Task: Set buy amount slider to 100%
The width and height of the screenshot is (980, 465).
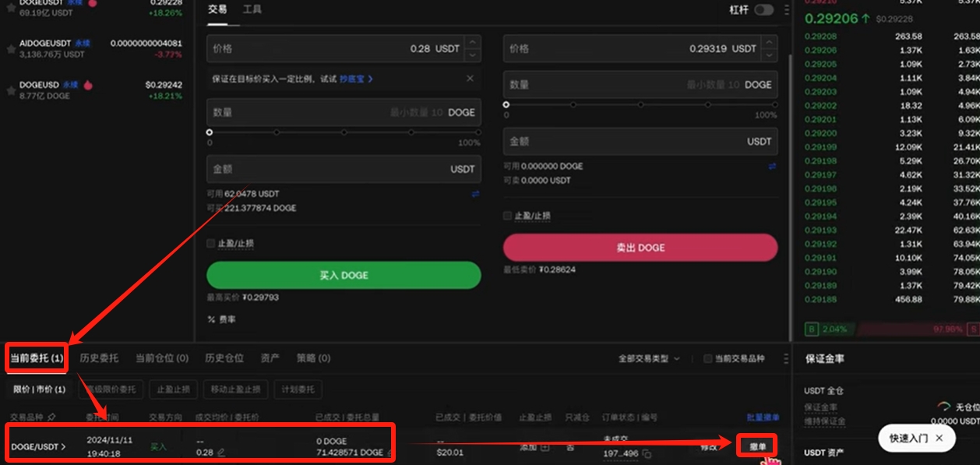Action: (x=478, y=132)
